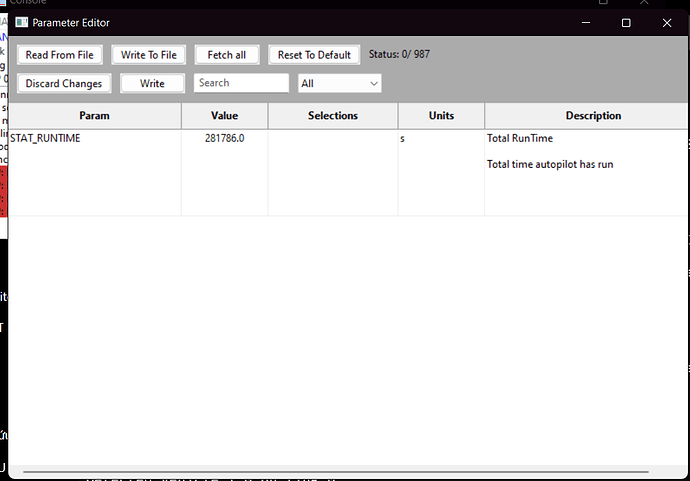
Task: Click 'Total time autopilot has run' text
Action: click(550, 164)
